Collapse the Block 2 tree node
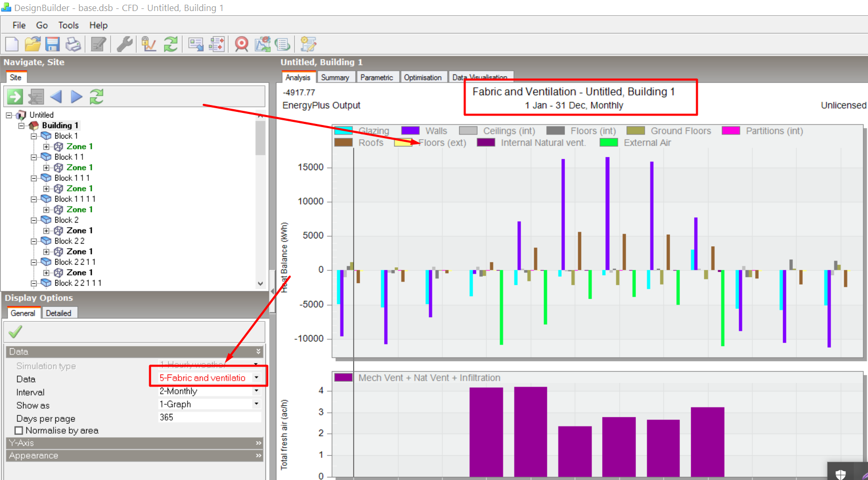The image size is (868, 480). [x=34, y=220]
